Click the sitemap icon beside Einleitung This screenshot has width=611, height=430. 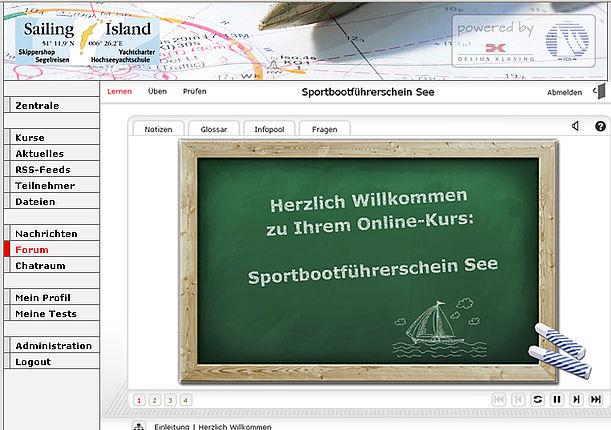(x=139, y=426)
